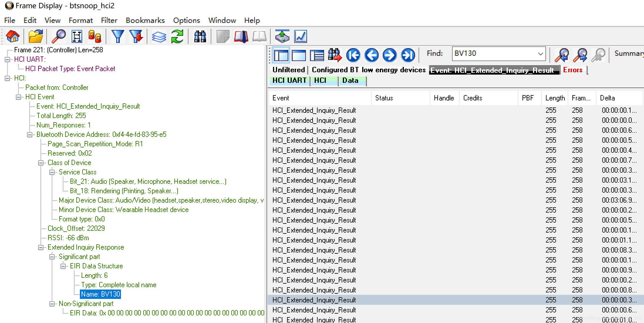Click the green refresh arrows icon
This screenshot has width=644, height=323.
click(177, 36)
